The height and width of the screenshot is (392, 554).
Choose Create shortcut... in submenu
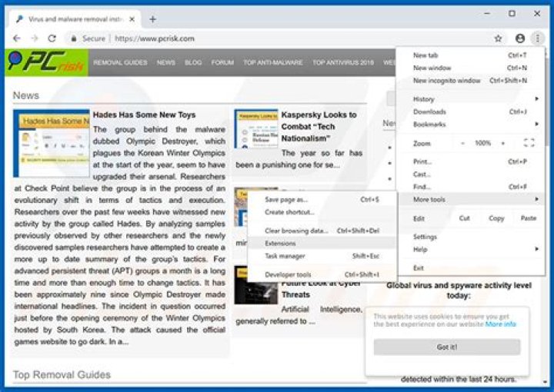322,212
